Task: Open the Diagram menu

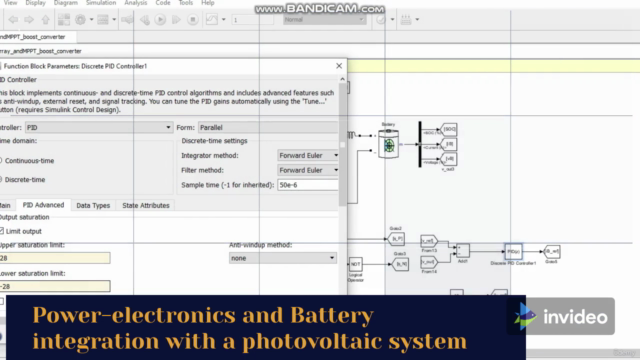Action: [x=65, y=3]
